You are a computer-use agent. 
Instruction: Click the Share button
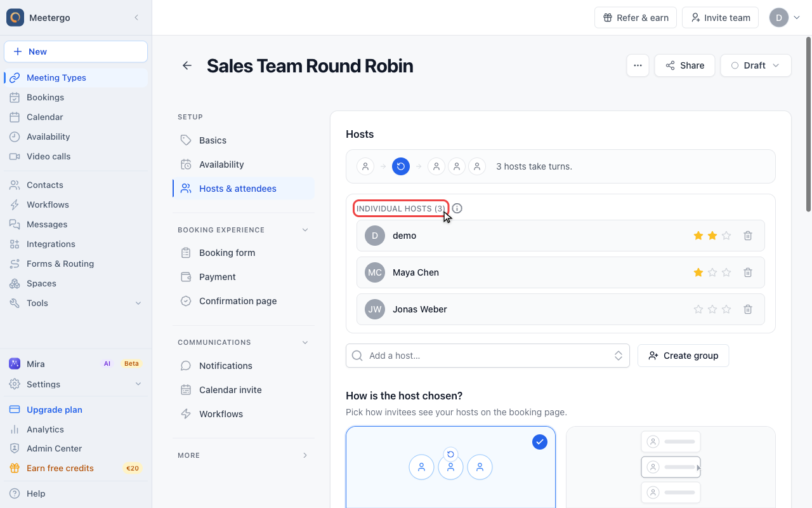click(x=684, y=65)
